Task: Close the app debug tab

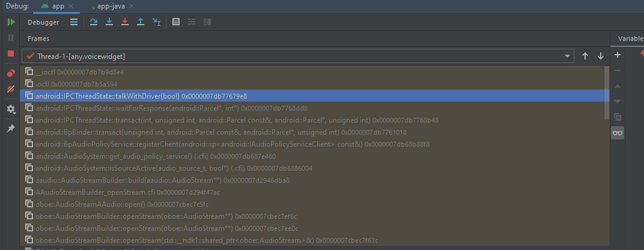Action: point(71,6)
